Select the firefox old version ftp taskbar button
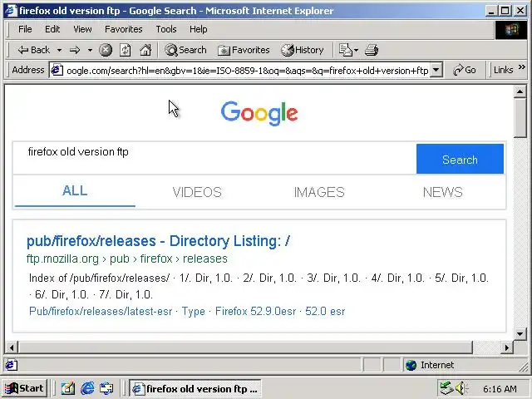 195,388
